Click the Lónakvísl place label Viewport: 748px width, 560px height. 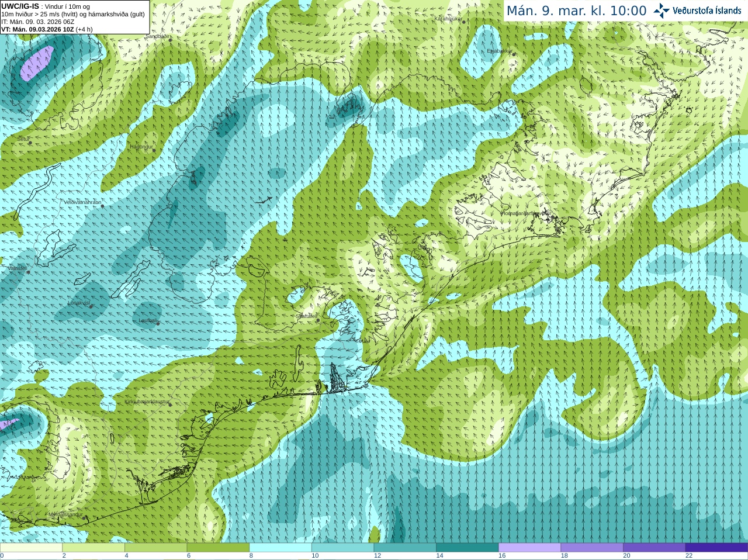pyautogui.click(x=78, y=303)
